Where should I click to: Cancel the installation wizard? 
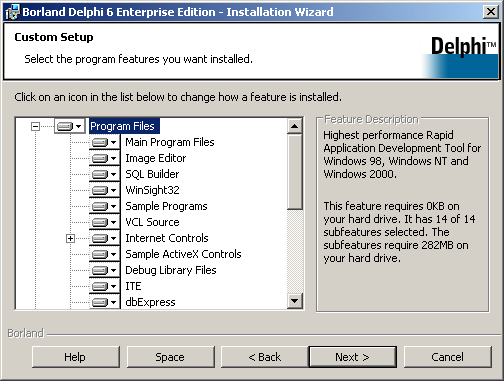(448, 357)
